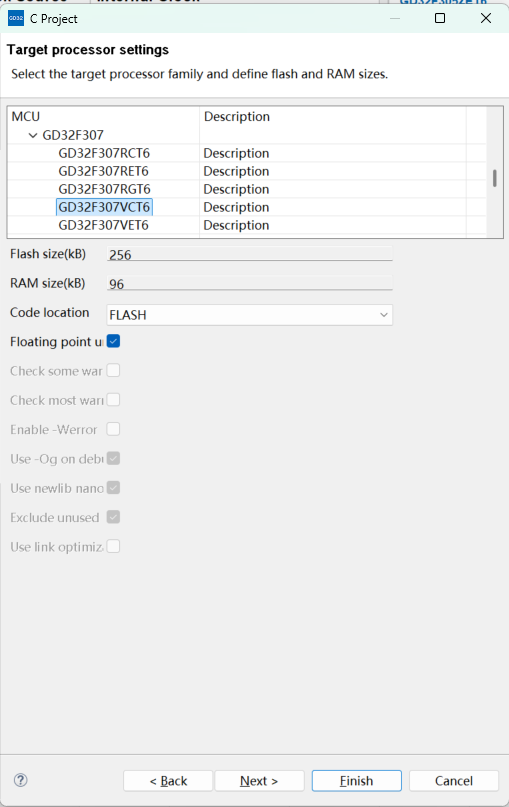This screenshot has width=509, height=807.
Task: Click Description cell for GD32F307VCT6
Action: pos(236,207)
